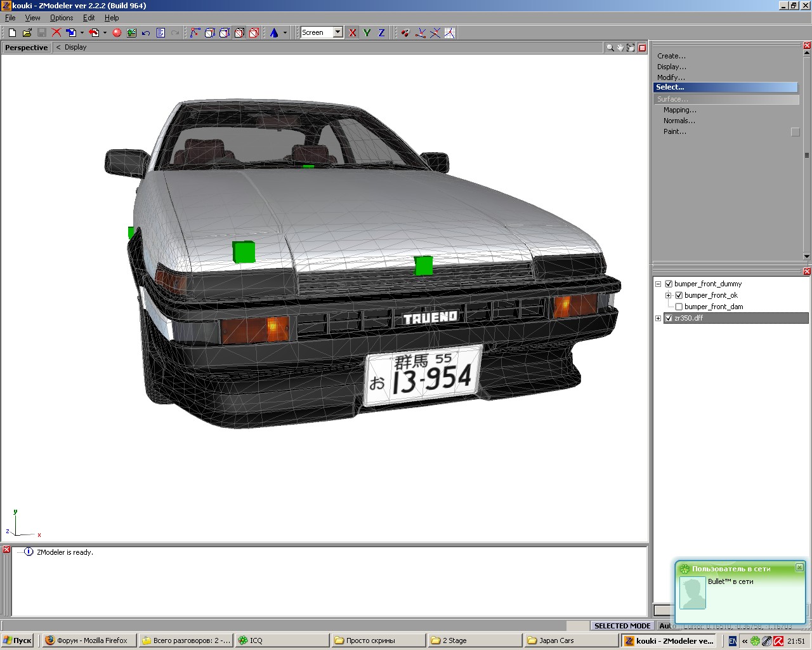Toggle the red cube selection icon

tap(254, 32)
